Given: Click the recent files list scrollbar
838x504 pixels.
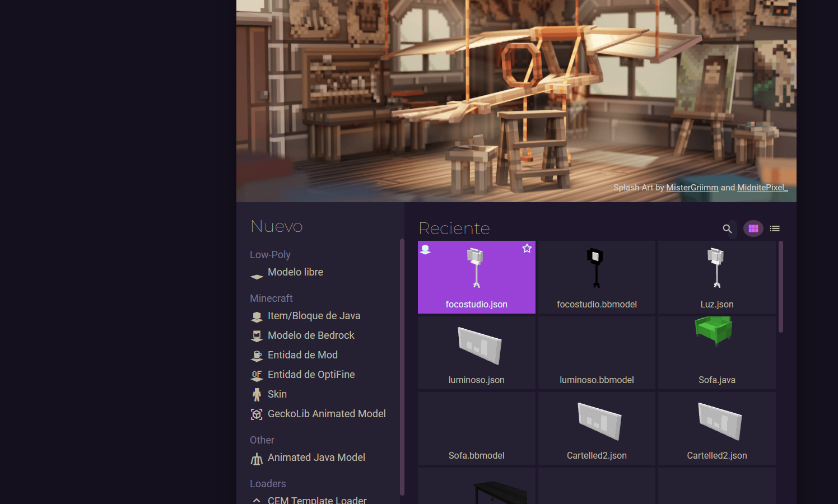Looking at the screenshot, I should click(x=781, y=287).
